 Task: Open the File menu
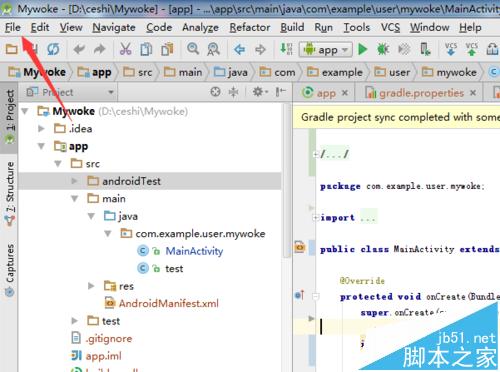coord(13,27)
